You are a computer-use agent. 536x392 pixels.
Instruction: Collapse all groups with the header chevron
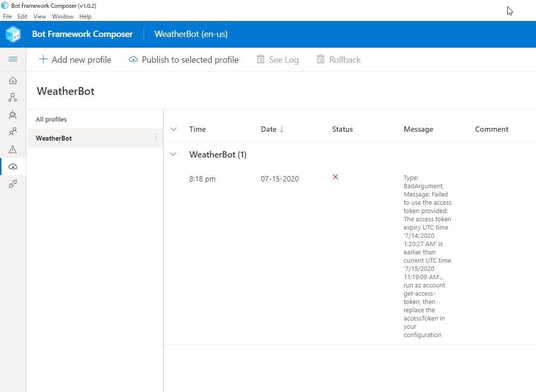[174, 129]
